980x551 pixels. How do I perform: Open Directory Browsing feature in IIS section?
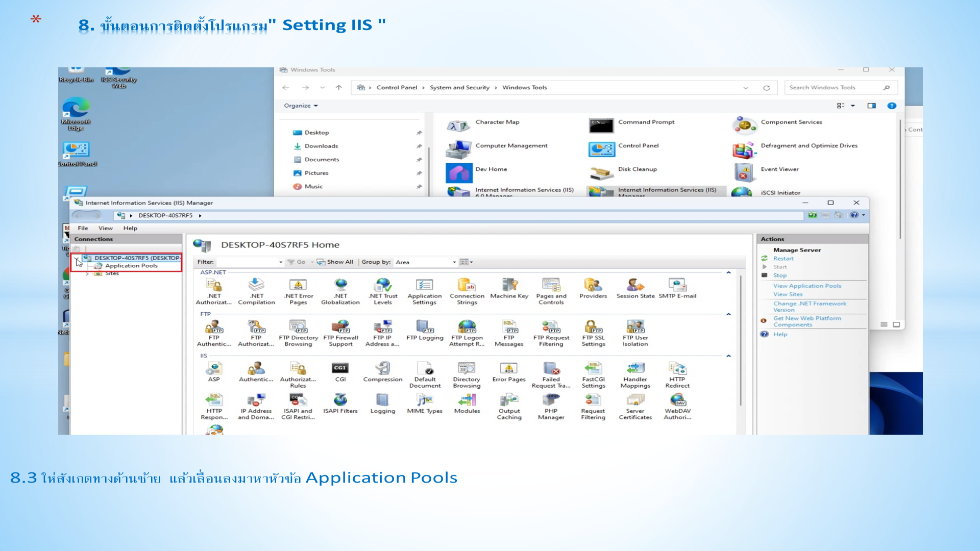click(x=467, y=375)
